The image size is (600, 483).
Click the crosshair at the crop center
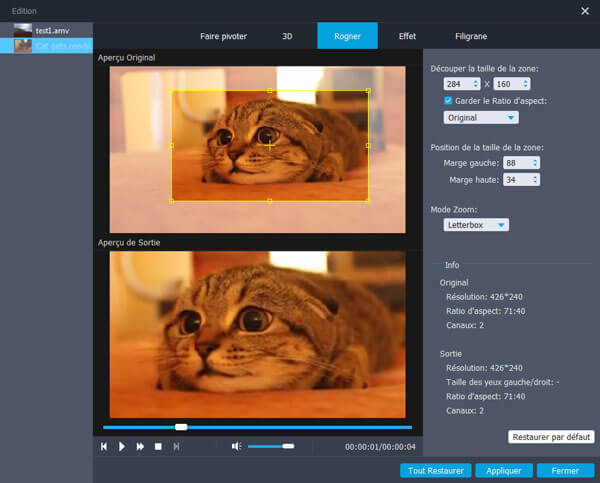[x=269, y=145]
